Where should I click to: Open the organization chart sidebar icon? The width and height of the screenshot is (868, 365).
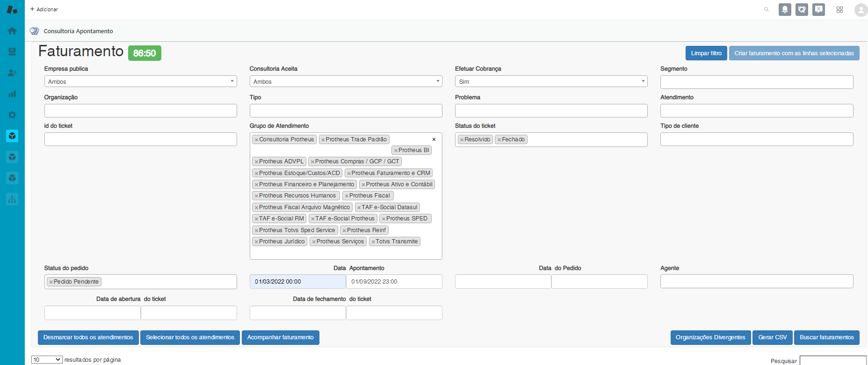[x=12, y=199]
